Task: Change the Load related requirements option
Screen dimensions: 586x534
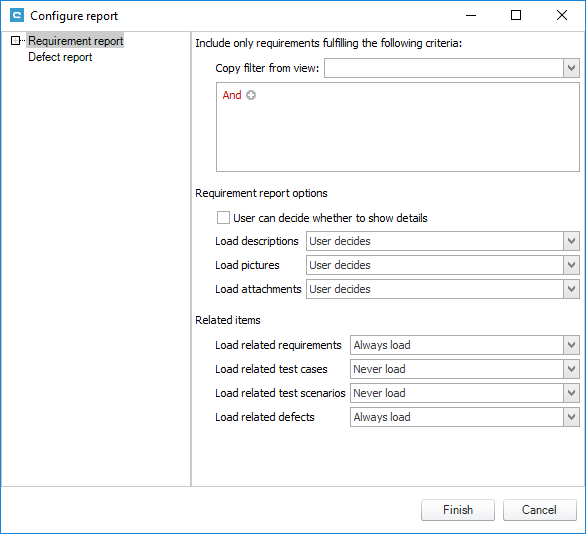Action: [465, 345]
